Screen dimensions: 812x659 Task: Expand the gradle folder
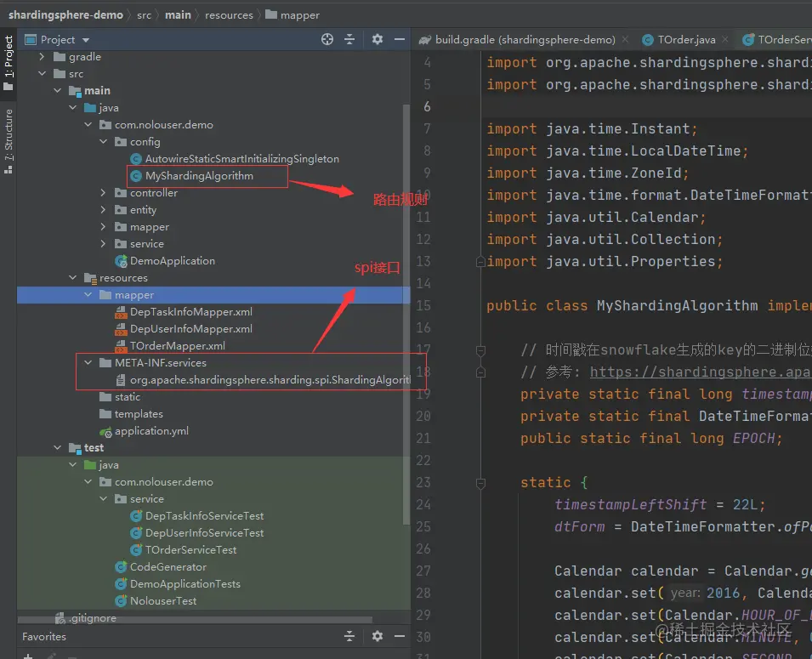[43, 57]
